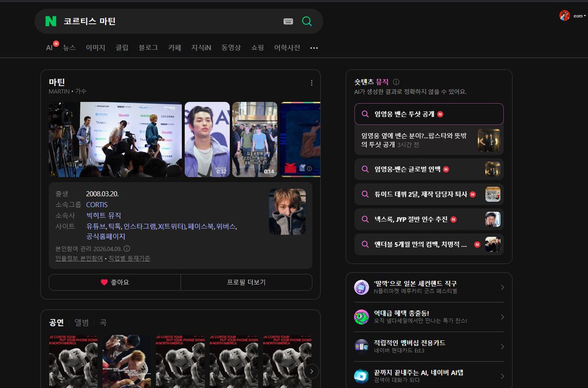The width and height of the screenshot is (588, 388).
Task: Open the press event photo thumbnail
Action: [x=115, y=139]
